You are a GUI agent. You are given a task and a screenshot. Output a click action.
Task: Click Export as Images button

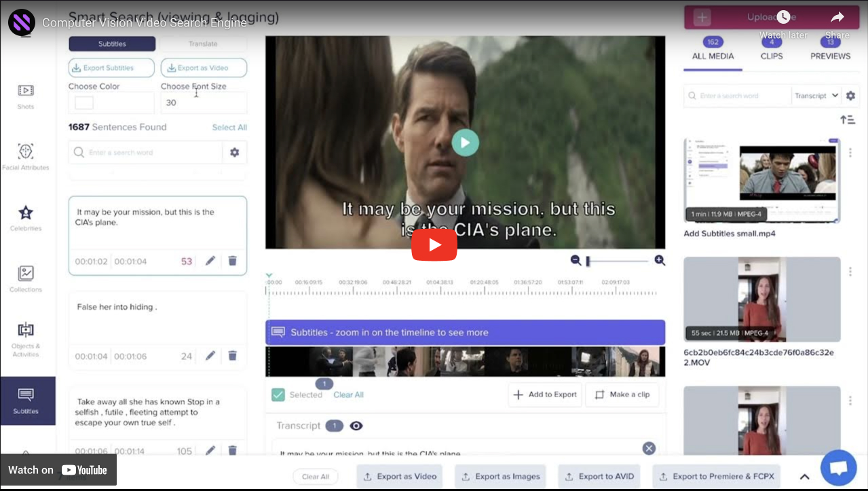pyautogui.click(x=501, y=477)
